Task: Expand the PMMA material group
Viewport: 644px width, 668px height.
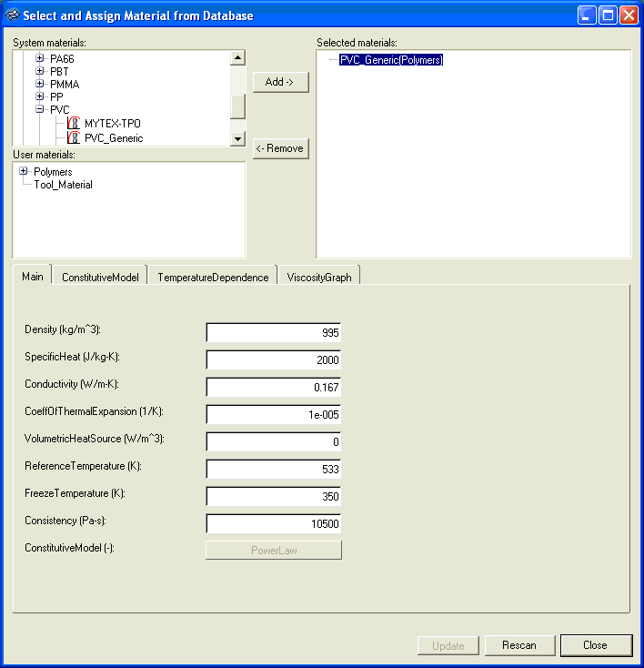Action: tap(40, 84)
